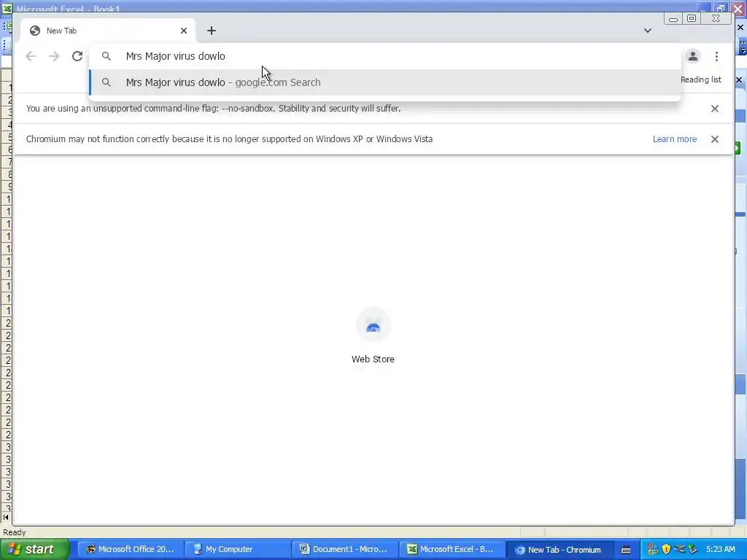Screen dimensions: 747x560
Task: Go back using the browser back arrow
Action: (x=31, y=56)
